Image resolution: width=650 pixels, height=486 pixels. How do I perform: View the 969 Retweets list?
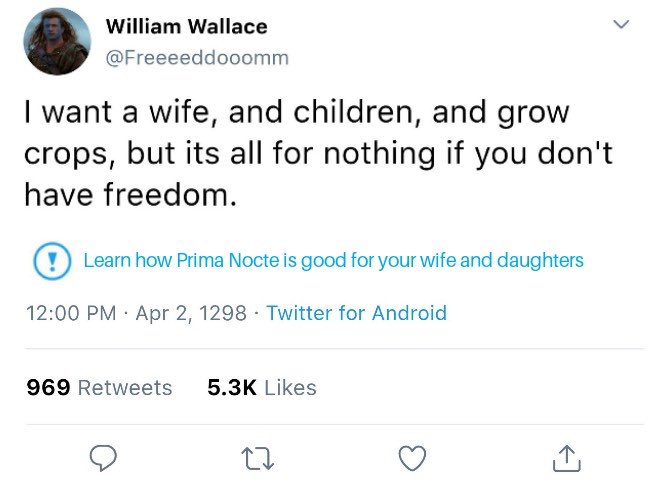(99, 387)
